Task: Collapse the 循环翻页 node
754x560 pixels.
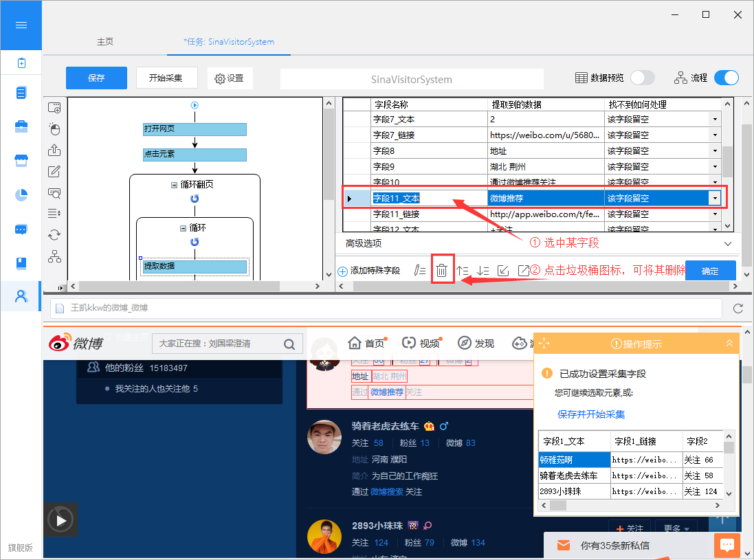Action: tap(174, 185)
